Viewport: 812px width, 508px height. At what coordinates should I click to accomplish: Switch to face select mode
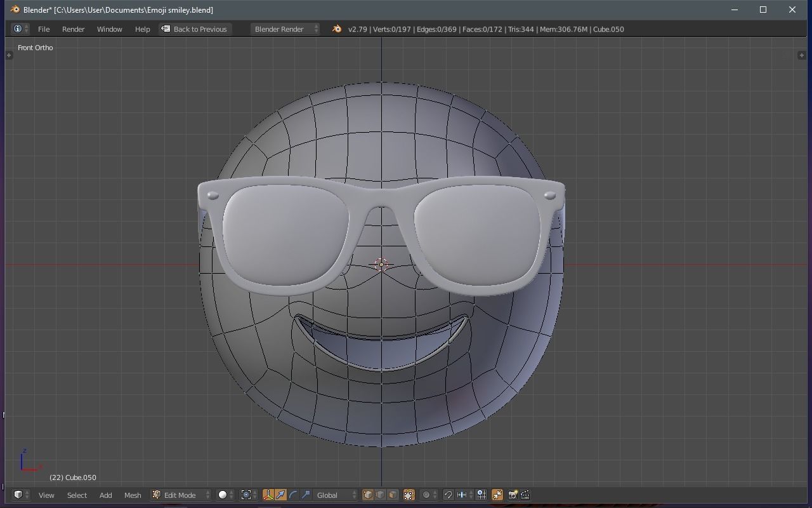click(393, 495)
